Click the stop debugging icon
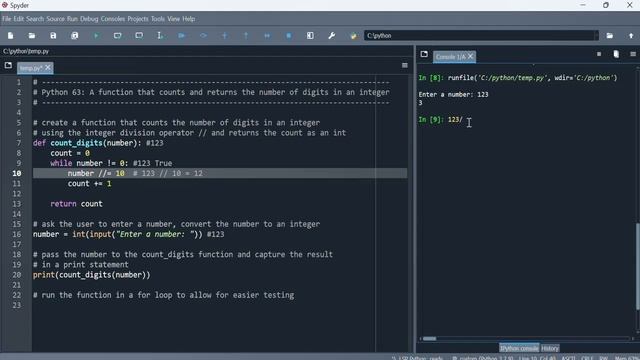Viewport: 640px width, 360px height. [289, 36]
